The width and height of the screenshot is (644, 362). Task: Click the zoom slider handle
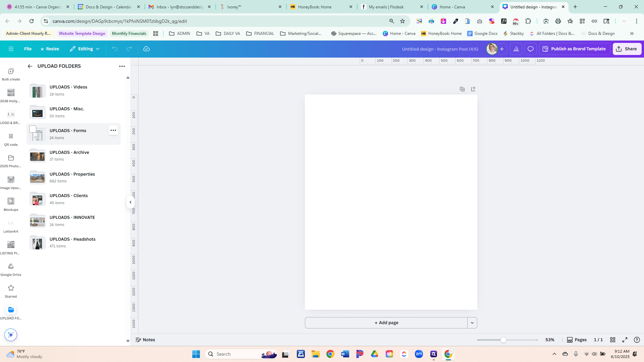pyautogui.click(x=503, y=340)
